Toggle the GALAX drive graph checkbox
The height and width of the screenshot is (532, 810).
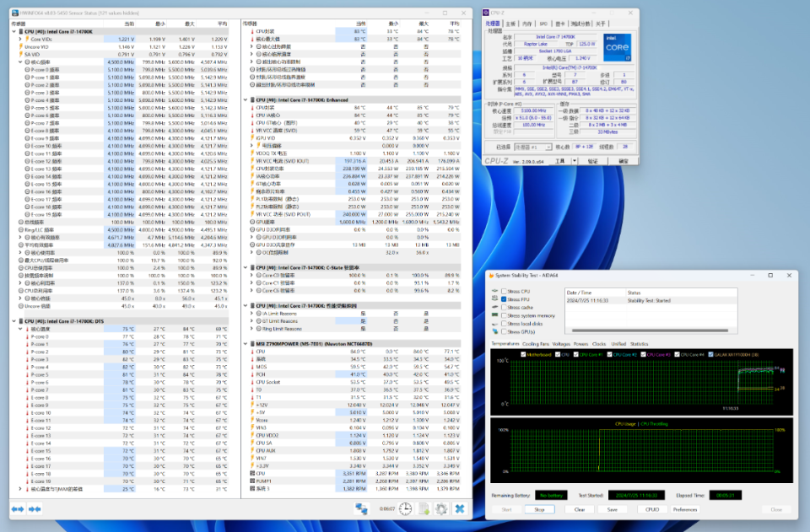coord(710,354)
